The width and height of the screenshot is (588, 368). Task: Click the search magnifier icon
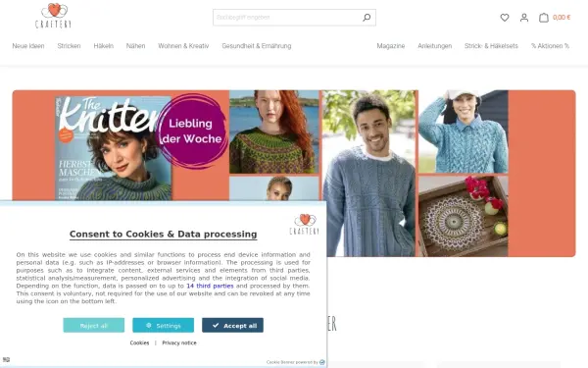click(x=367, y=18)
